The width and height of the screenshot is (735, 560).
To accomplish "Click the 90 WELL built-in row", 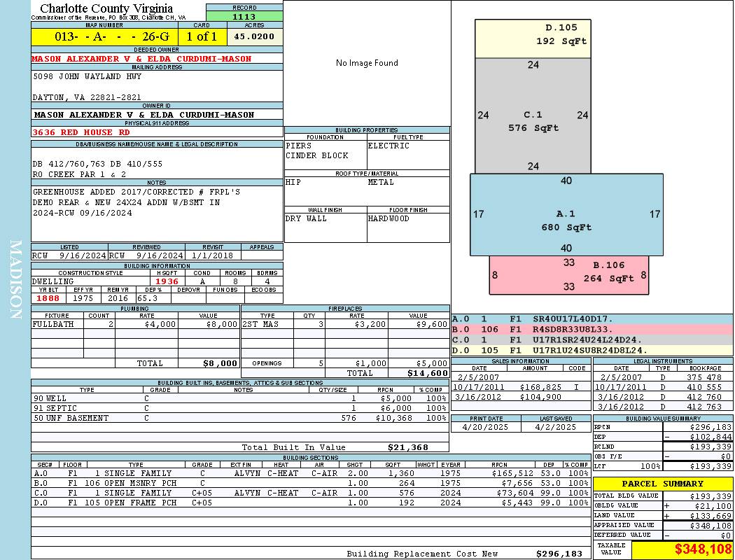I will pos(240,399).
